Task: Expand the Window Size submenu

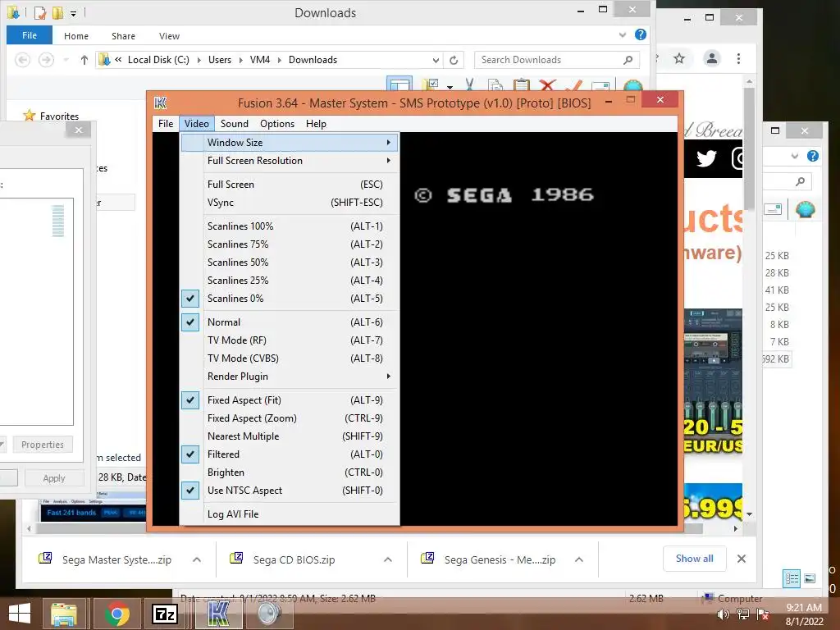Action: click(x=290, y=143)
